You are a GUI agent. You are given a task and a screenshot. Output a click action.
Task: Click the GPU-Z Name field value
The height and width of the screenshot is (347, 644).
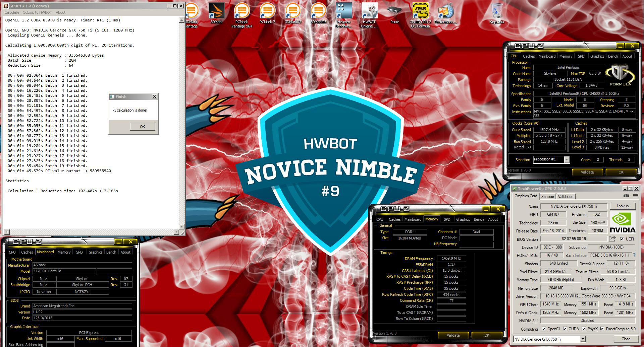pyautogui.click(x=574, y=206)
